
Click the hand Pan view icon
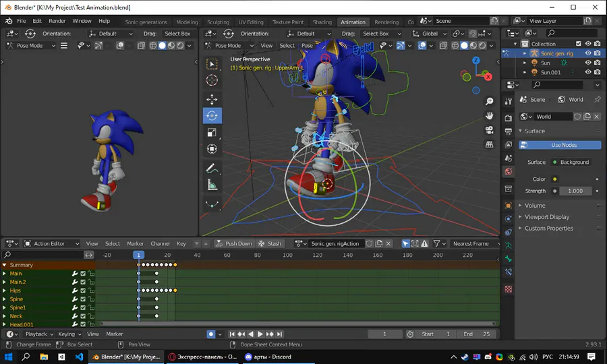point(490,116)
